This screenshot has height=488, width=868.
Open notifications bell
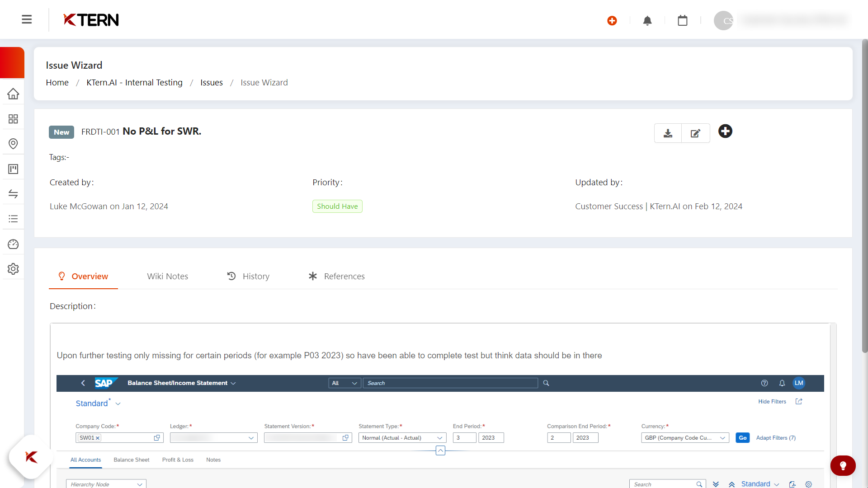click(x=647, y=20)
